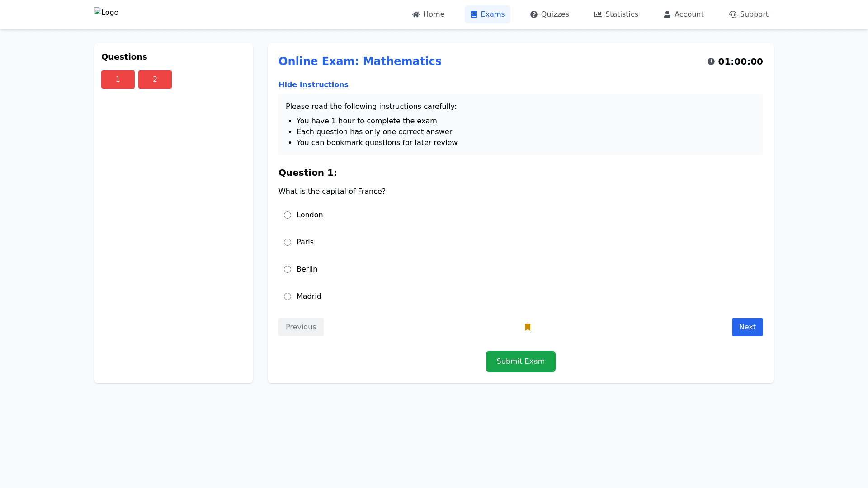Click the person icon for Account
868x488 pixels.
667,14
